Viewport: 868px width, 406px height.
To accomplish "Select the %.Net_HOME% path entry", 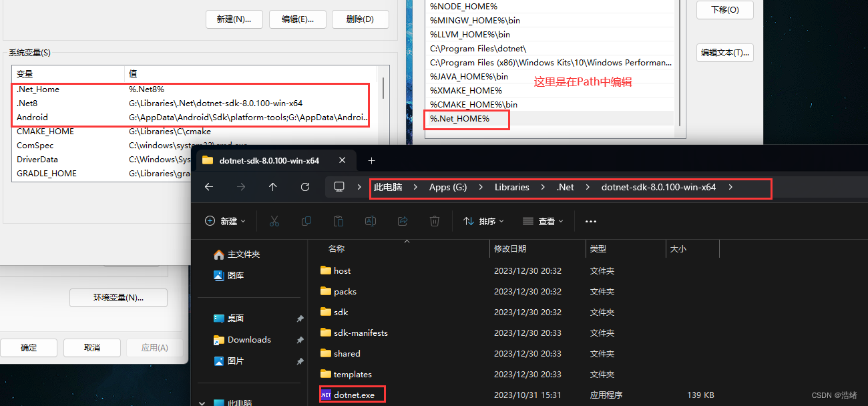I will 460,119.
